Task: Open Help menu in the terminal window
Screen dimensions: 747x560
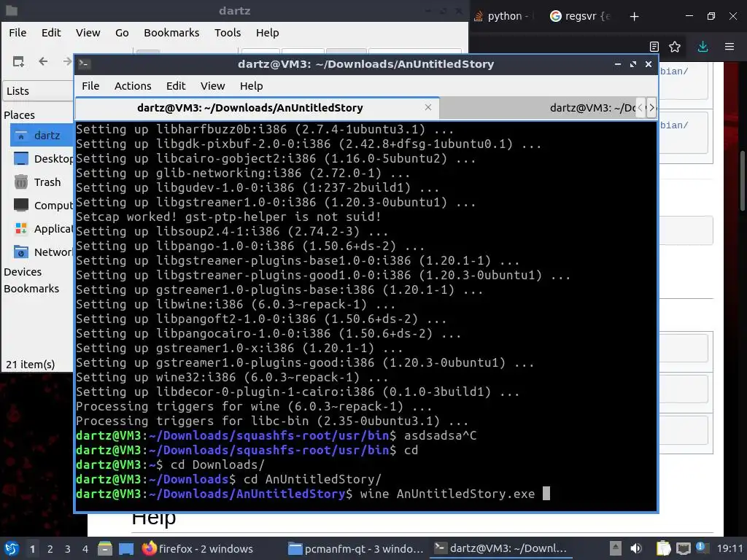Action: click(251, 86)
